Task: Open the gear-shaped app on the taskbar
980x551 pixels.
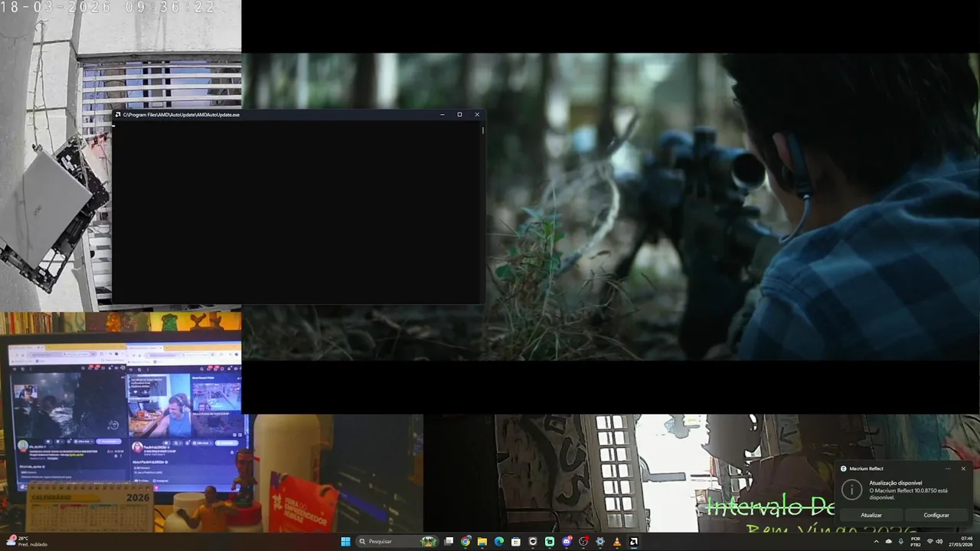Action: [599, 541]
